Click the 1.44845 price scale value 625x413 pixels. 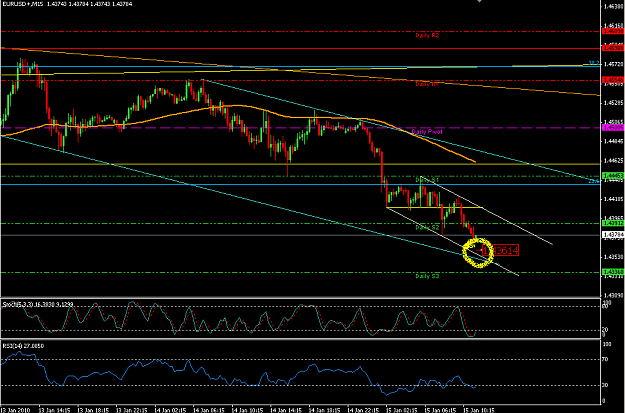point(611,141)
